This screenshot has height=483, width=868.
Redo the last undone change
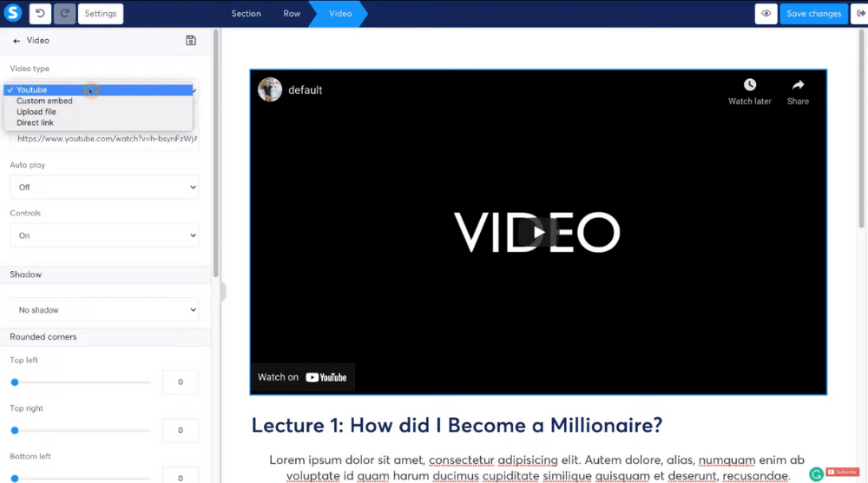[64, 13]
